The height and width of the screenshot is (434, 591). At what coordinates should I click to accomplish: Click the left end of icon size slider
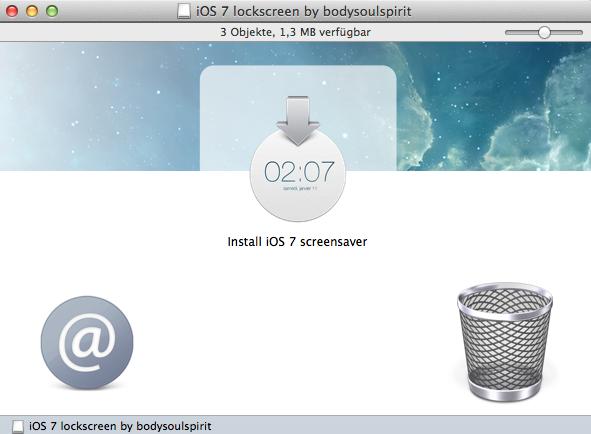(508, 33)
